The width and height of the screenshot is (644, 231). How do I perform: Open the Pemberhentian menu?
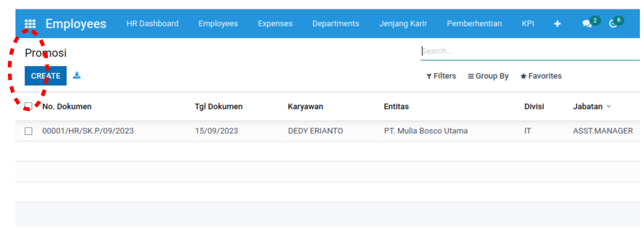474,23
